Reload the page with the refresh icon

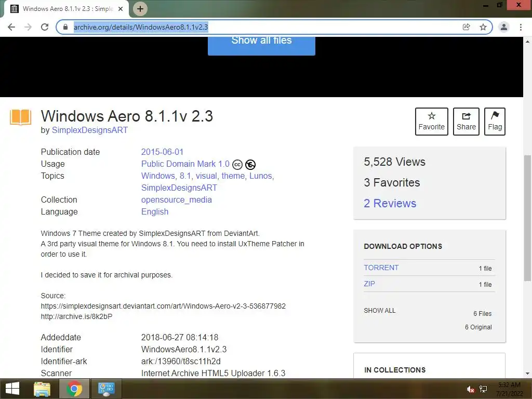pyautogui.click(x=45, y=27)
